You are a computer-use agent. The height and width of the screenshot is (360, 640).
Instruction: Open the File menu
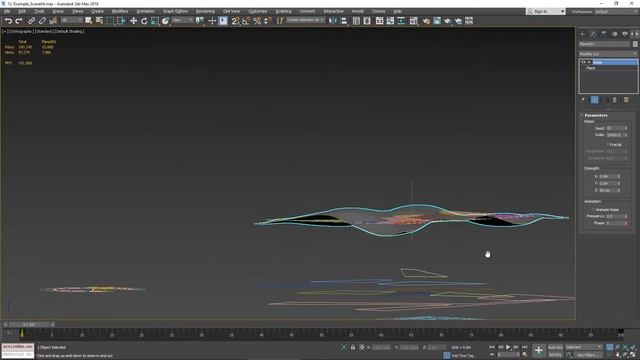tap(7, 11)
